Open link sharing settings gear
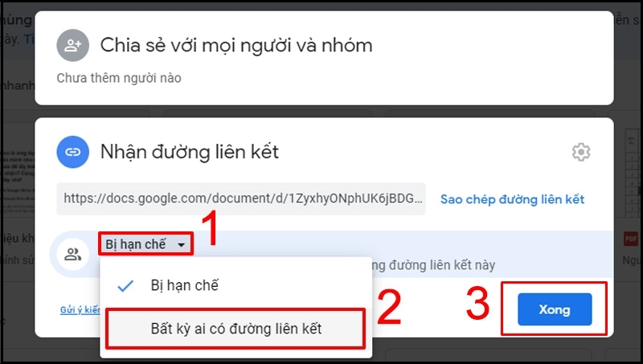This screenshot has width=643, height=364. (581, 152)
